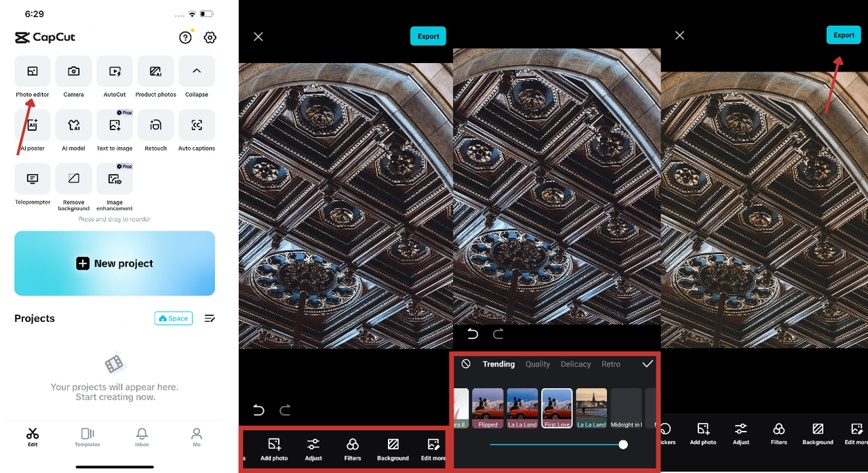Screen dimensions: 868x473
Task: Open CapCut settings gear icon
Action: click(x=210, y=38)
